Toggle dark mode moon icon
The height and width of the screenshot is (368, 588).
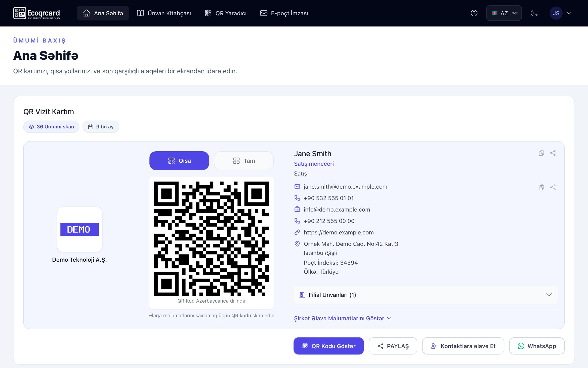(x=534, y=13)
